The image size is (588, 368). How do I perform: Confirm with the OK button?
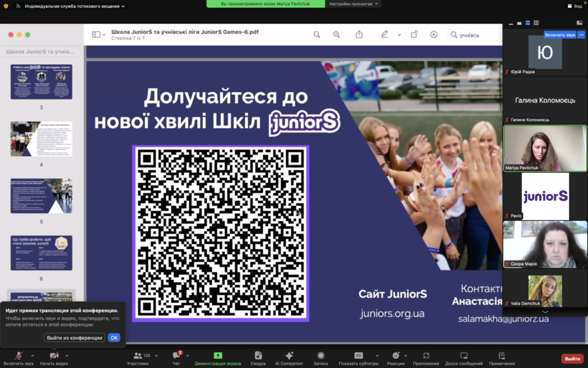pos(114,338)
